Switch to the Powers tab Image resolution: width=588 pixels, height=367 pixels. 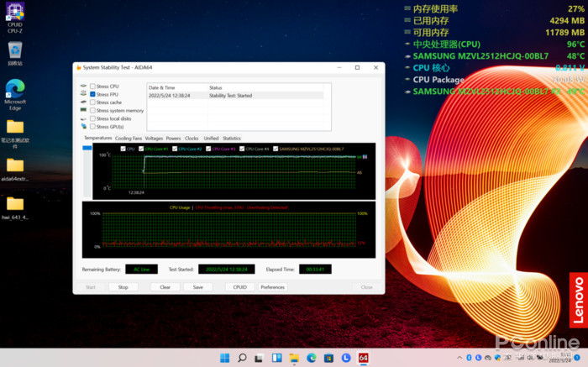pyautogui.click(x=173, y=139)
